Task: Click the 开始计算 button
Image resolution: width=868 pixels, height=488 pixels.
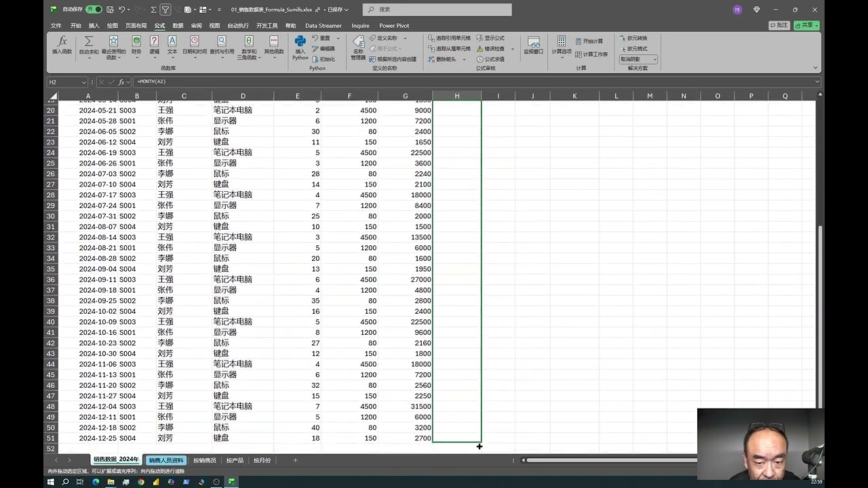Action: 589,41
